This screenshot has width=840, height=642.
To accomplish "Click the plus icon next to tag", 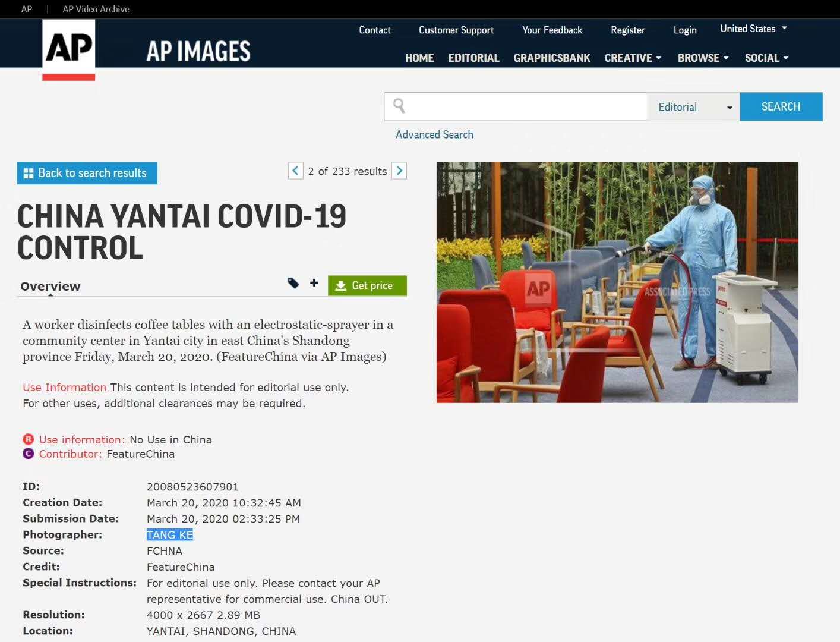I will [314, 283].
